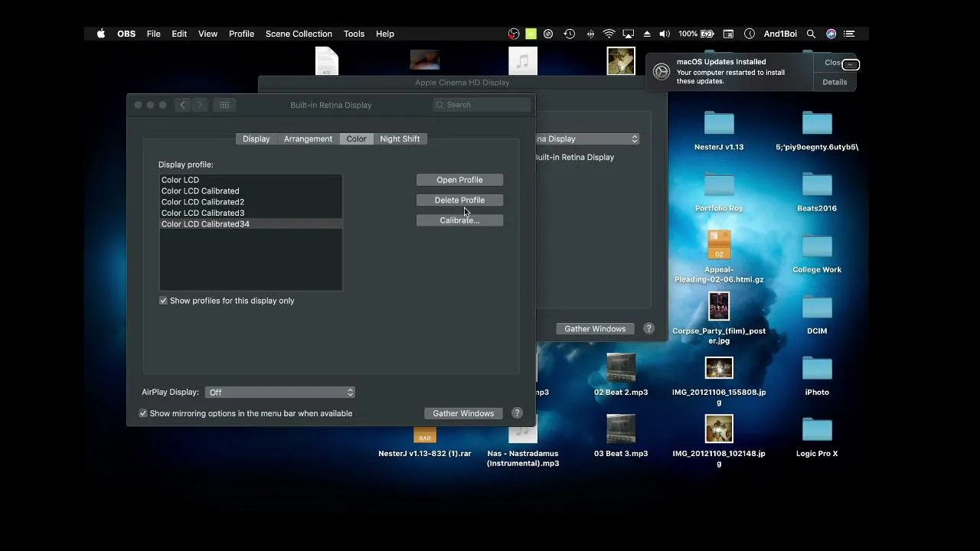Select the Color LCD Calibrated profile
This screenshot has width=980, height=551.
[x=250, y=191]
